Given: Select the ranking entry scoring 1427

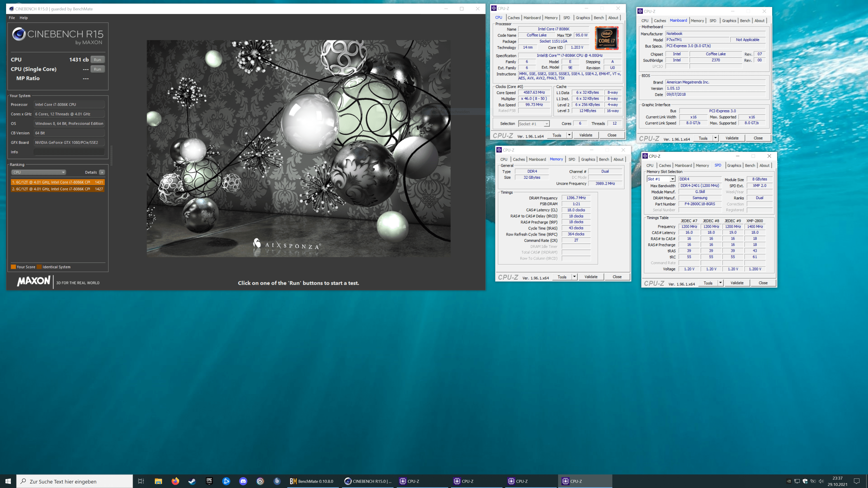Looking at the screenshot, I should point(58,189).
